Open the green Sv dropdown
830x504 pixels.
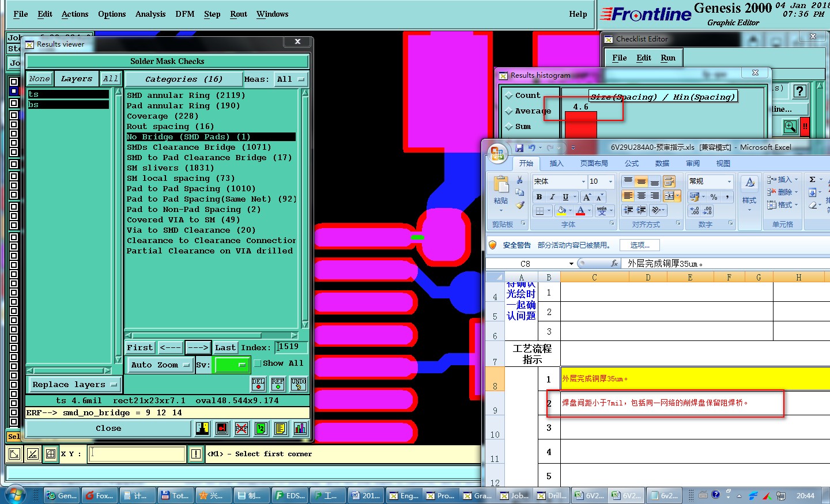[231, 365]
